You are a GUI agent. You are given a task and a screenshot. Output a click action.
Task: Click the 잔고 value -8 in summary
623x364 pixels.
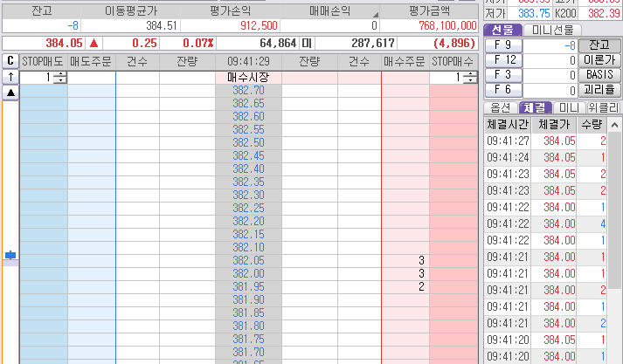coord(73,26)
